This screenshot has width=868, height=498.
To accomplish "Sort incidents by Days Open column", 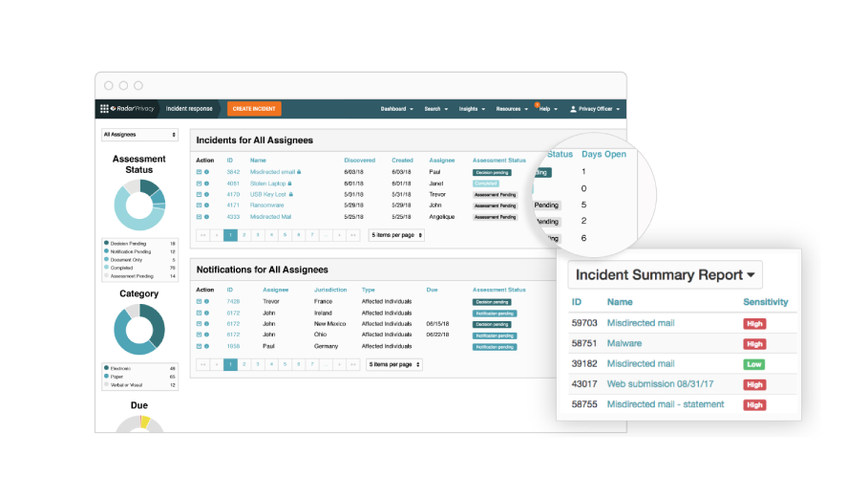I will pyautogui.click(x=603, y=154).
